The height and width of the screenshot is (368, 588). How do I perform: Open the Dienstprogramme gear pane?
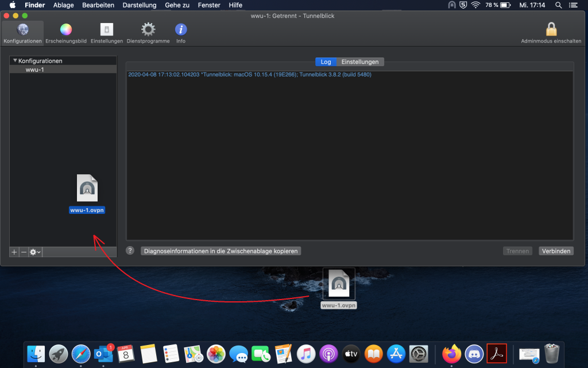click(148, 33)
